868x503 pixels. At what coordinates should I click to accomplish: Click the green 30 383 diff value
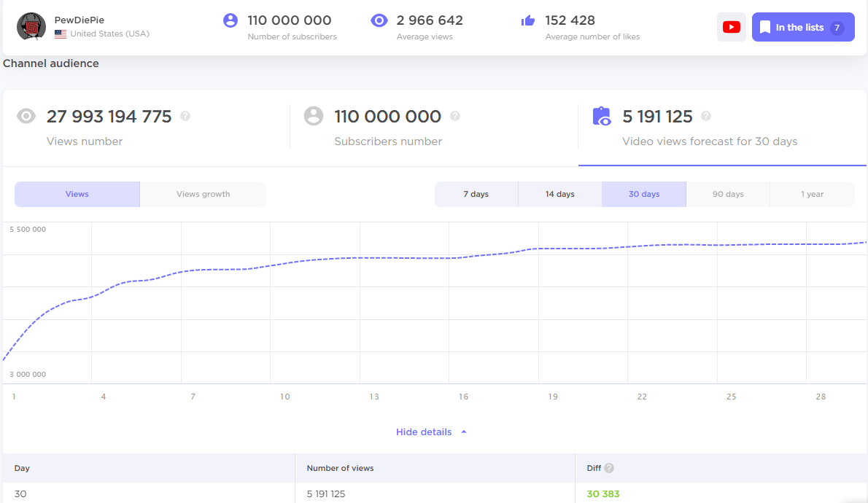click(602, 494)
